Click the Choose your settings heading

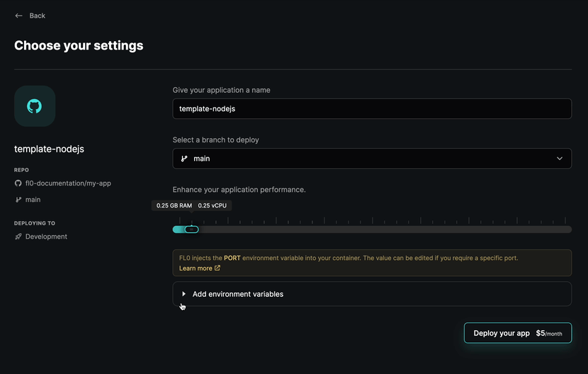point(79,45)
